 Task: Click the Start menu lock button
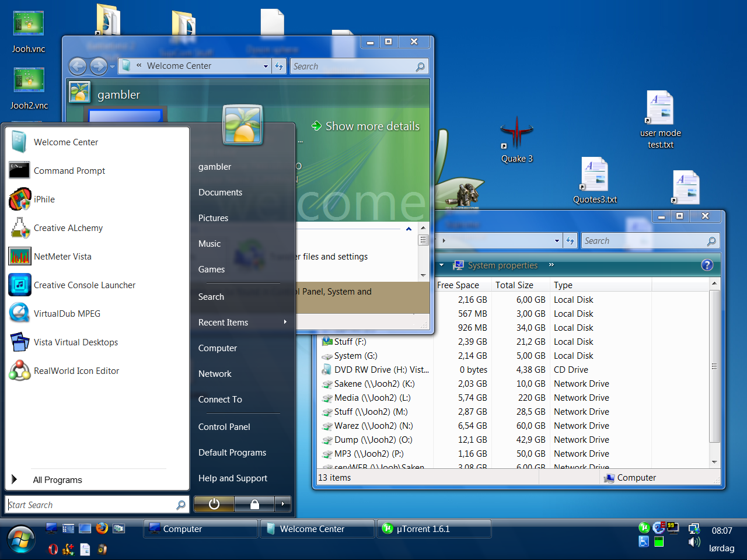pyautogui.click(x=254, y=504)
